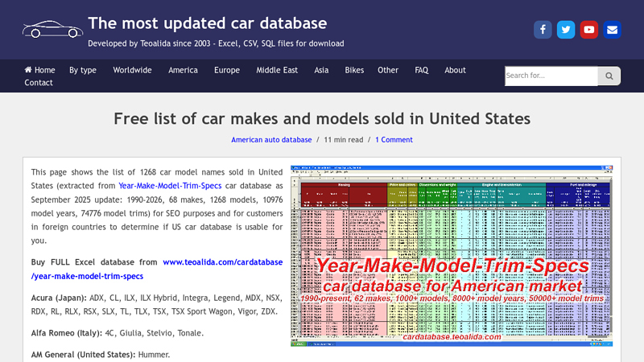Open the By type menu
This screenshot has height=362, width=644.
pos(83,70)
